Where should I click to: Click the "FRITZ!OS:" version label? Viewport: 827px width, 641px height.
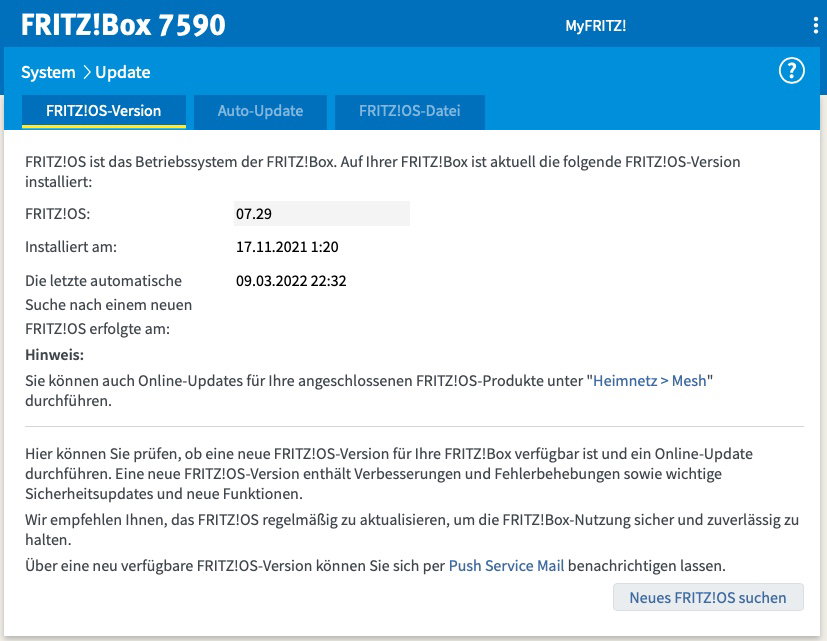pyautogui.click(x=58, y=213)
